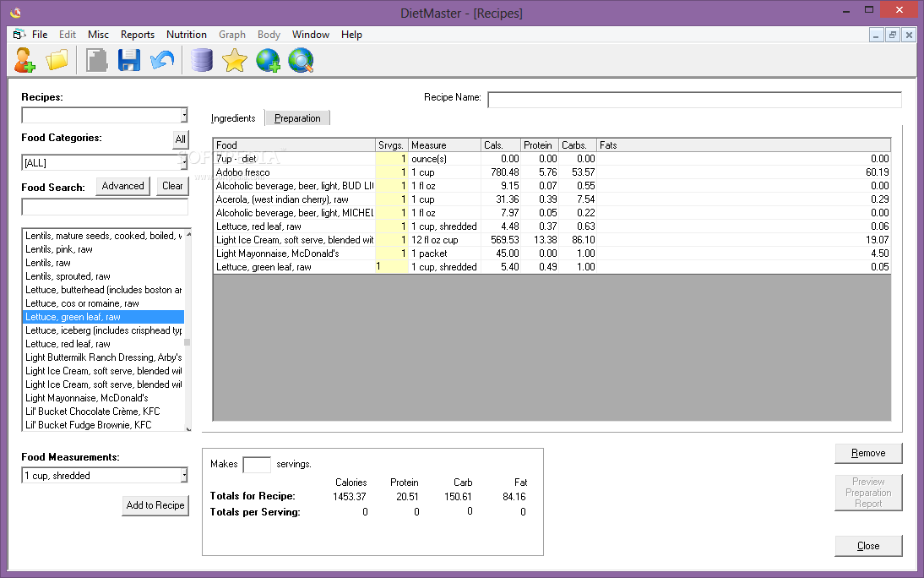Click the Recipe Name input field
Image resolution: width=924 pixels, height=578 pixels.
pyautogui.click(x=694, y=100)
